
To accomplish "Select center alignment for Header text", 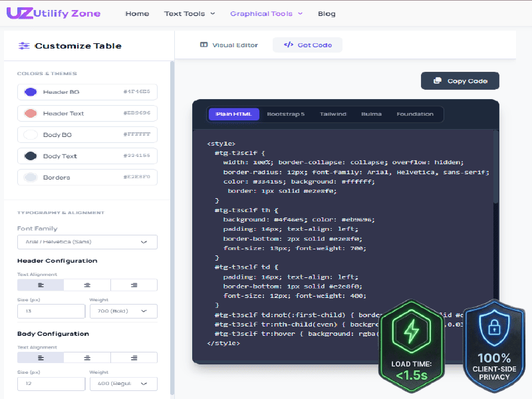I will coord(87,284).
